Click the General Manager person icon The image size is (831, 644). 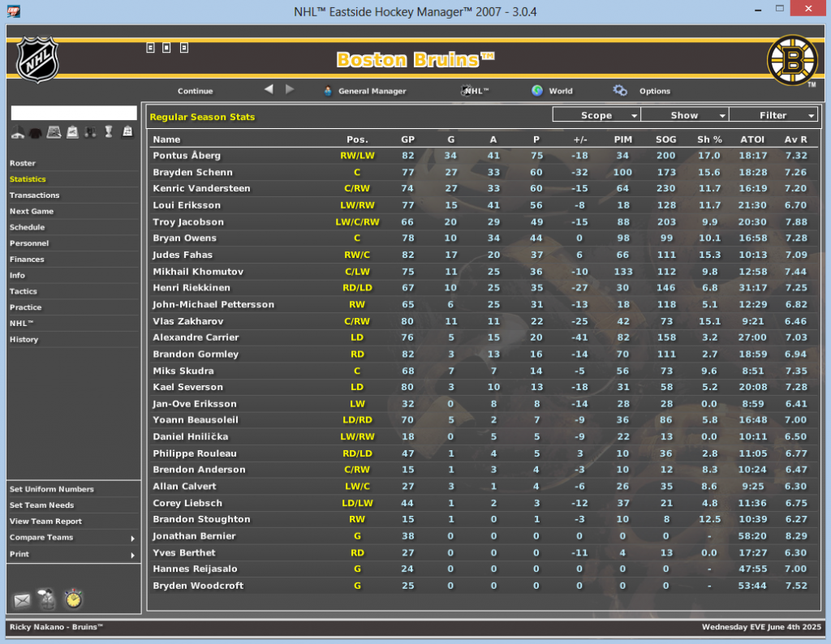(328, 91)
